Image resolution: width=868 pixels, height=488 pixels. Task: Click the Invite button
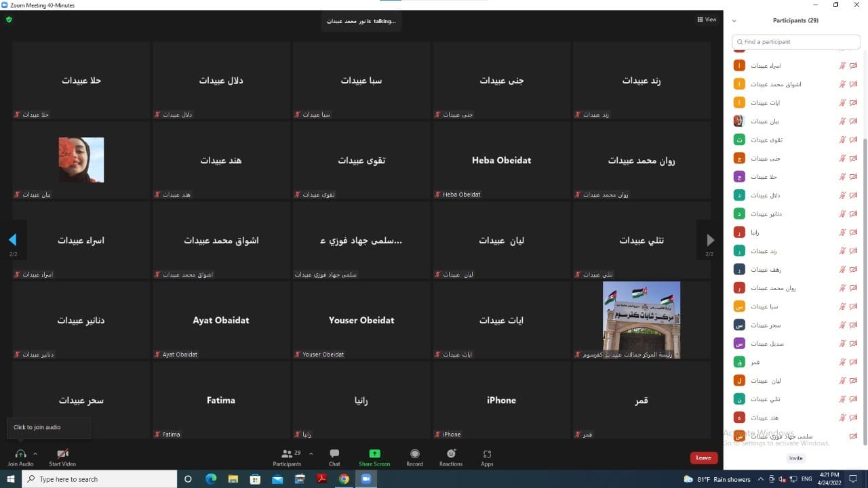click(795, 458)
